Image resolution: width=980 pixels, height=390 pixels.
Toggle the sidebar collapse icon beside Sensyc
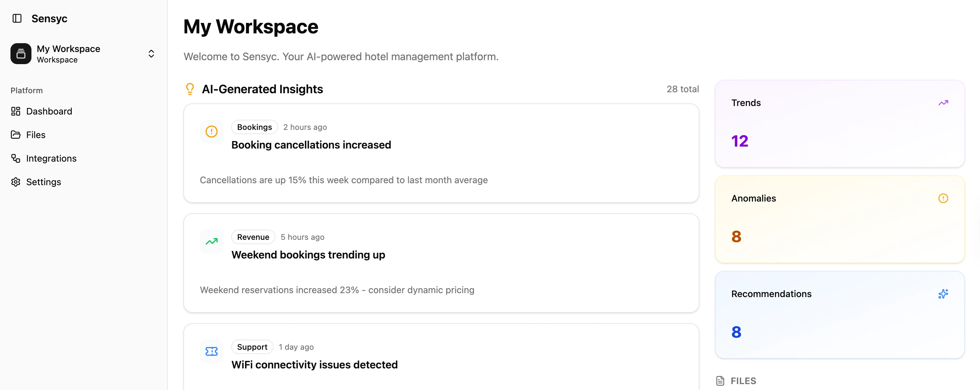(x=16, y=18)
